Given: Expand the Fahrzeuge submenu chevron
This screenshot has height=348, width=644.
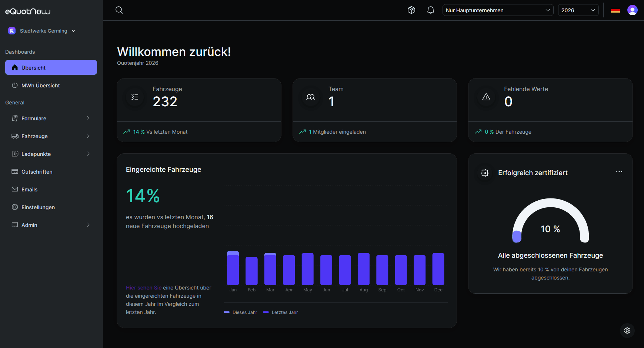Looking at the screenshot, I should (88, 136).
